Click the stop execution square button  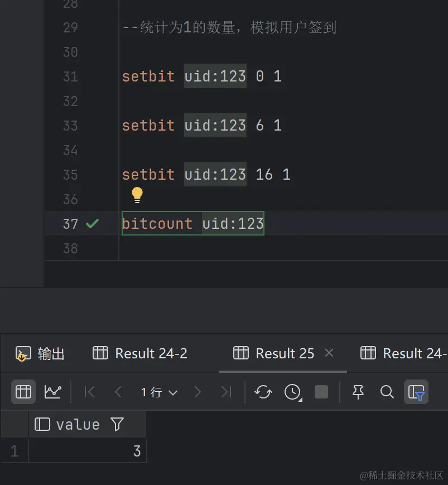tap(321, 392)
